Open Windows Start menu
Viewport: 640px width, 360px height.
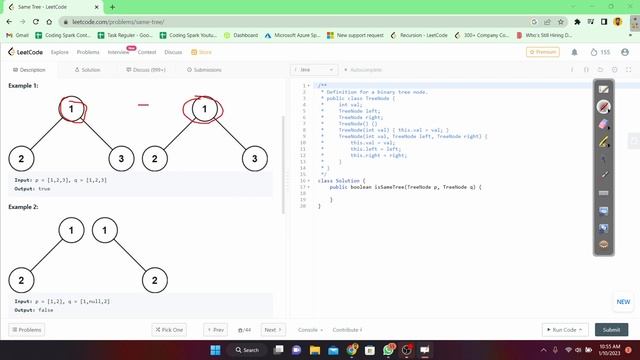pyautogui.click(x=215, y=350)
